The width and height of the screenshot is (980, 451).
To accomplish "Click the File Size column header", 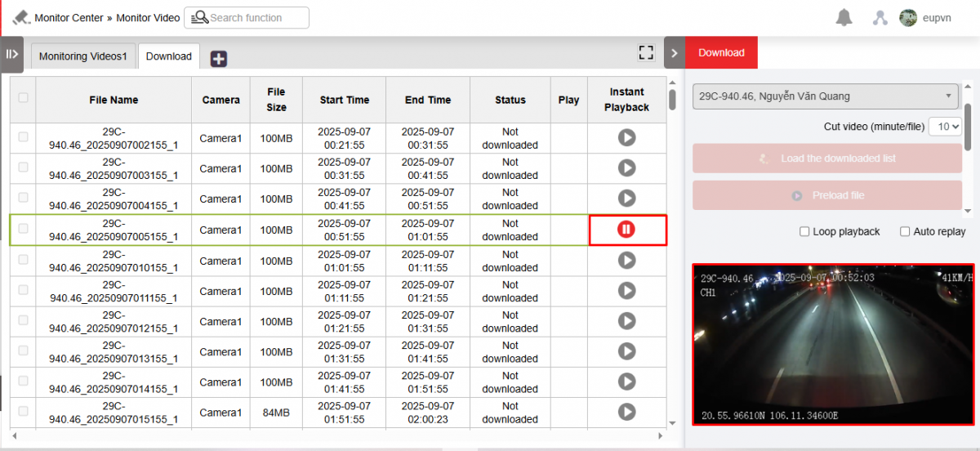I will [276, 100].
